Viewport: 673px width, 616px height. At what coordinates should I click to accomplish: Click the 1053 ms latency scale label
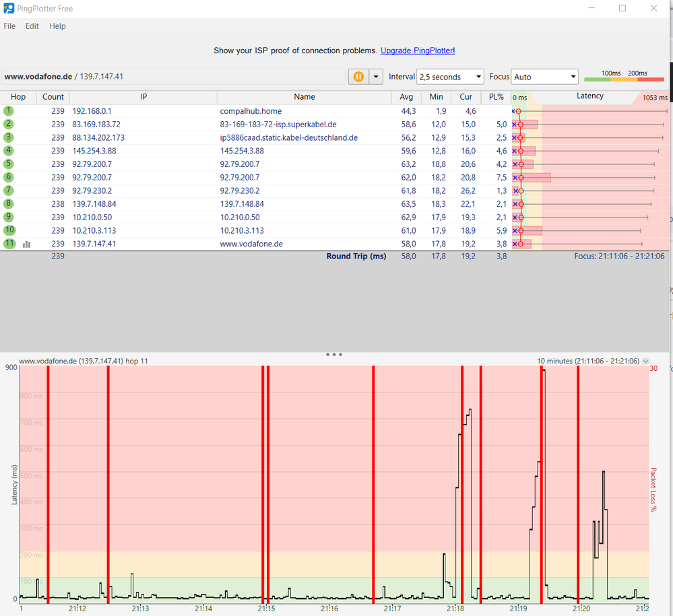coord(655,98)
